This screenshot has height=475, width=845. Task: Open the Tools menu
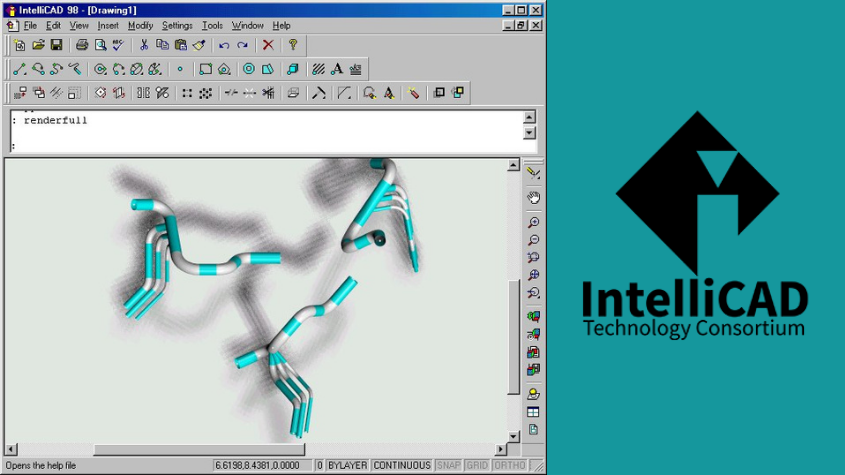pyautogui.click(x=212, y=25)
